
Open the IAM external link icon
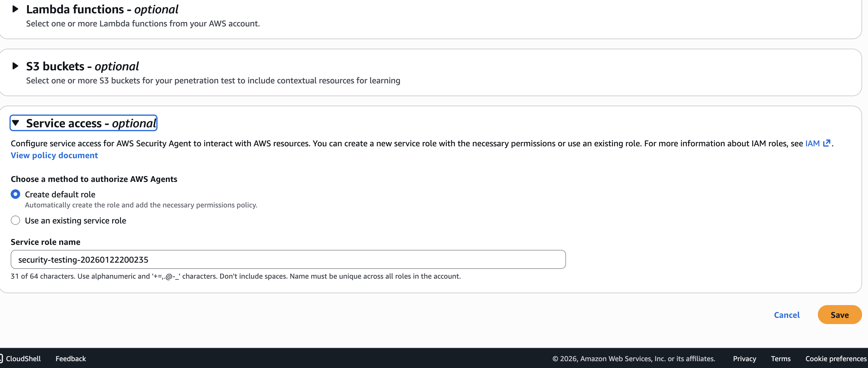click(826, 143)
